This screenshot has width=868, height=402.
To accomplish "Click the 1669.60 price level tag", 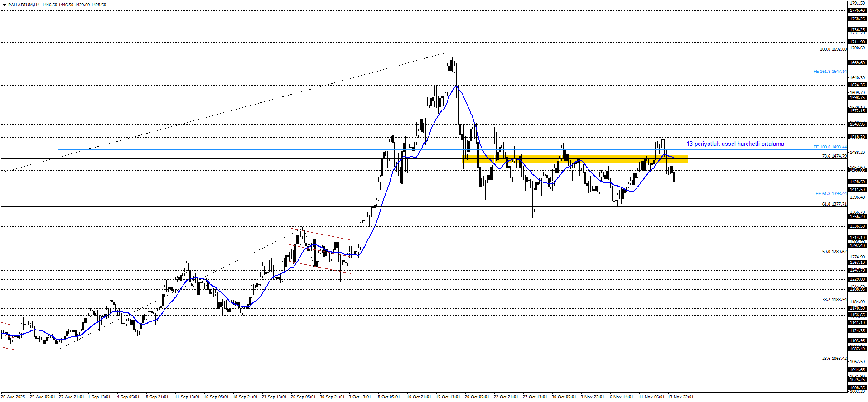I will coord(857,63).
